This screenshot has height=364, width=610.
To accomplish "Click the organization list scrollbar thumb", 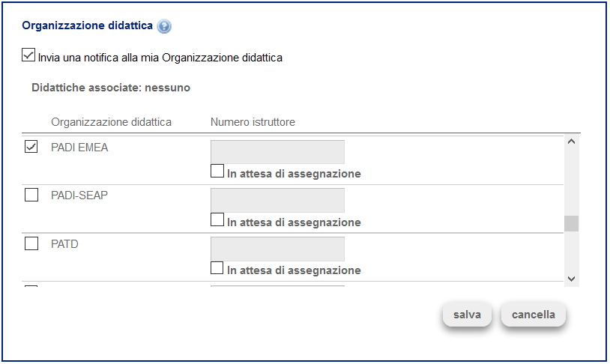I will point(571,224).
